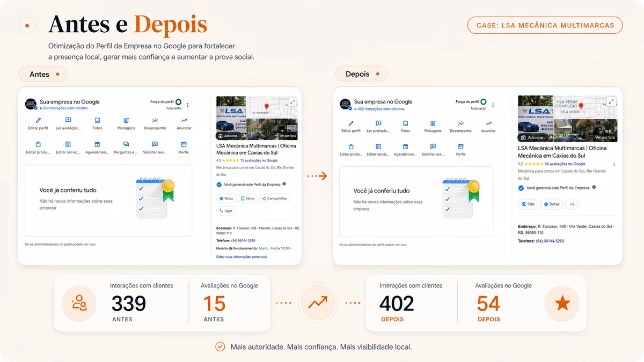This screenshot has width=644, height=362.
Task: Click Adicionar fotos button in the Antes panel
Action: [x=229, y=136]
